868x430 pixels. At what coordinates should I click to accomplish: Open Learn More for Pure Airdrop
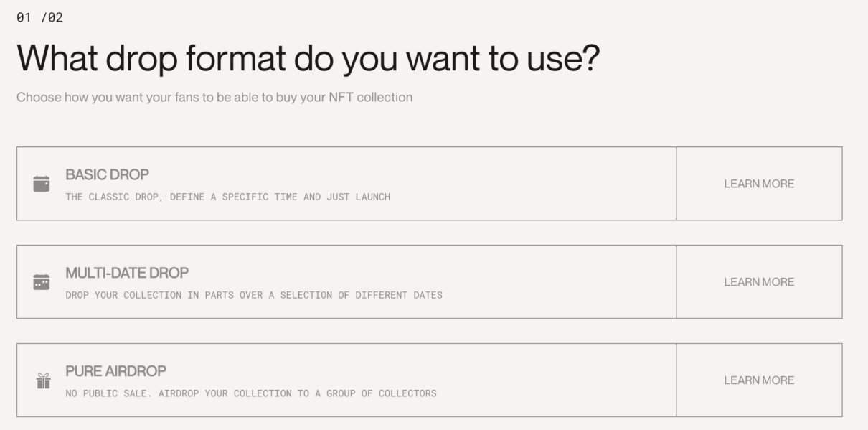pyautogui.click(x=759, y=380)
